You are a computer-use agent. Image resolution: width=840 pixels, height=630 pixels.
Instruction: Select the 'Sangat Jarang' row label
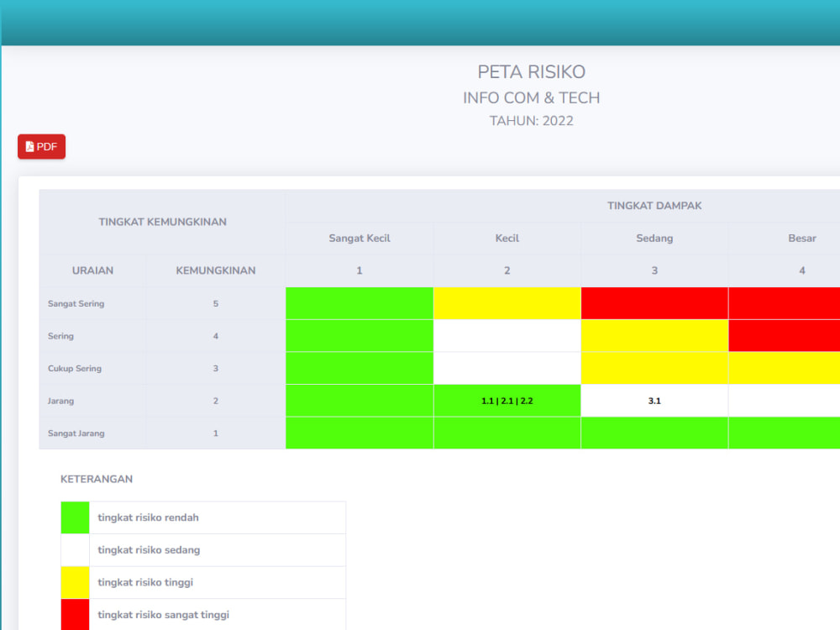coord(76,433)
